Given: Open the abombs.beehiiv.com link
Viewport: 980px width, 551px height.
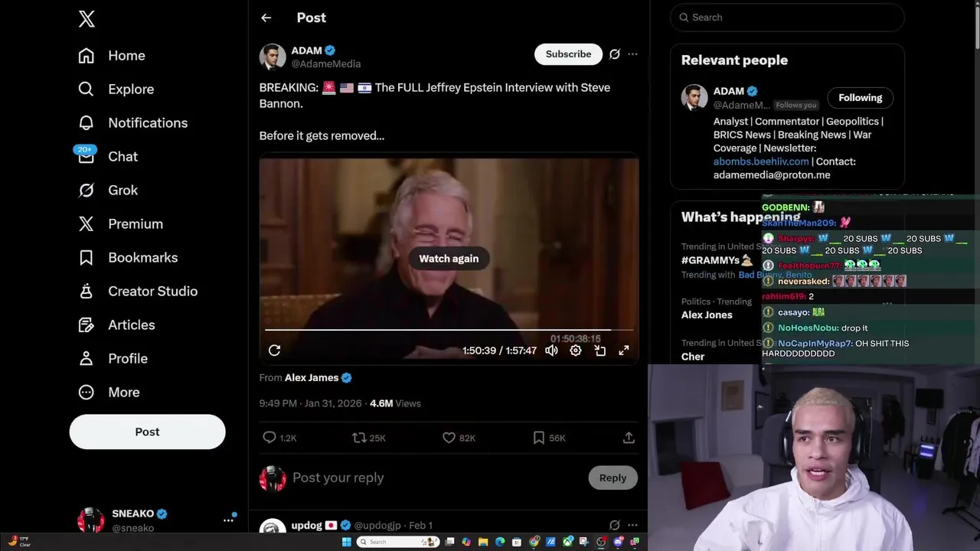Looking at the screenshot, I should pos(761,161).
